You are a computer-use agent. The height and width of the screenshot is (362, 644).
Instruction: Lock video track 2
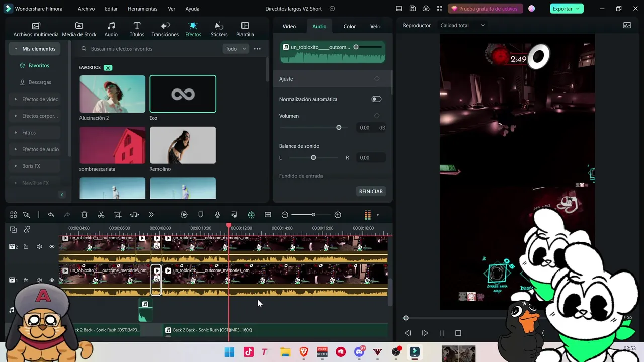[x=26, y=247]
